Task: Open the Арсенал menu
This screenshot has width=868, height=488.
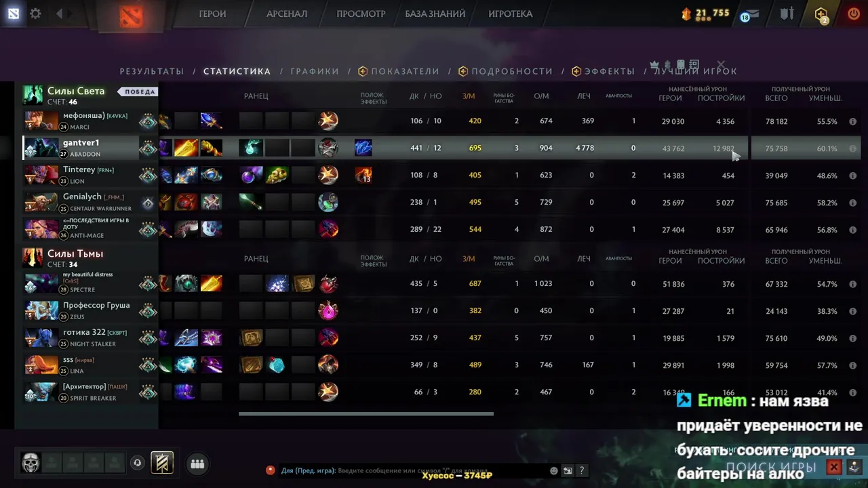Action: [x=287, y=14]
